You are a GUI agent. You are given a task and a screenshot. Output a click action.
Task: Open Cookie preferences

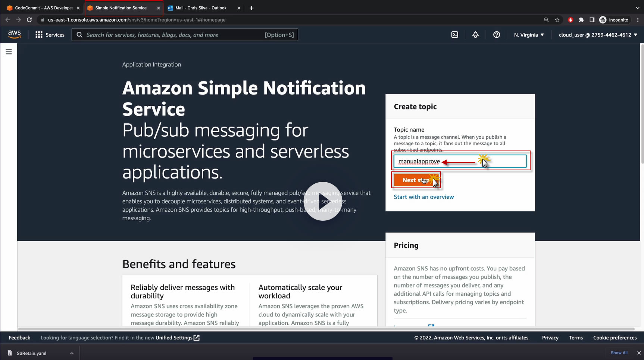pyautogui.click(x=615, y=338)
